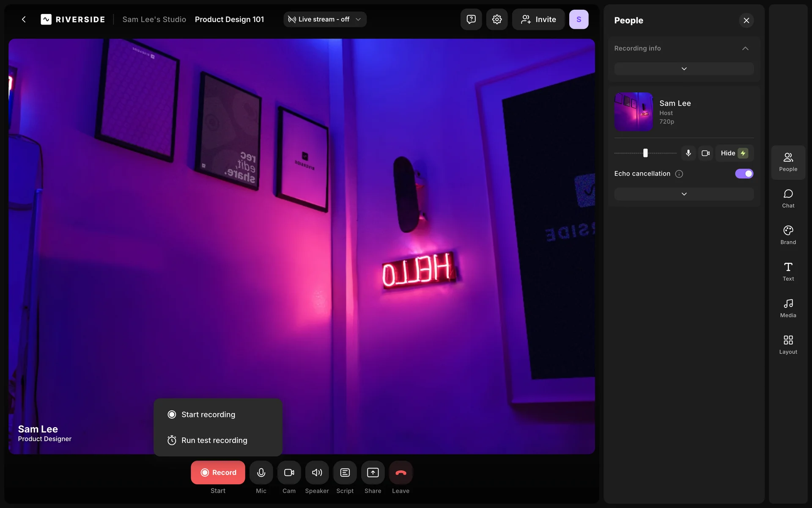Open the Brand panel icon
Screen dimensions: 812x508
click(x=788, y=235)
